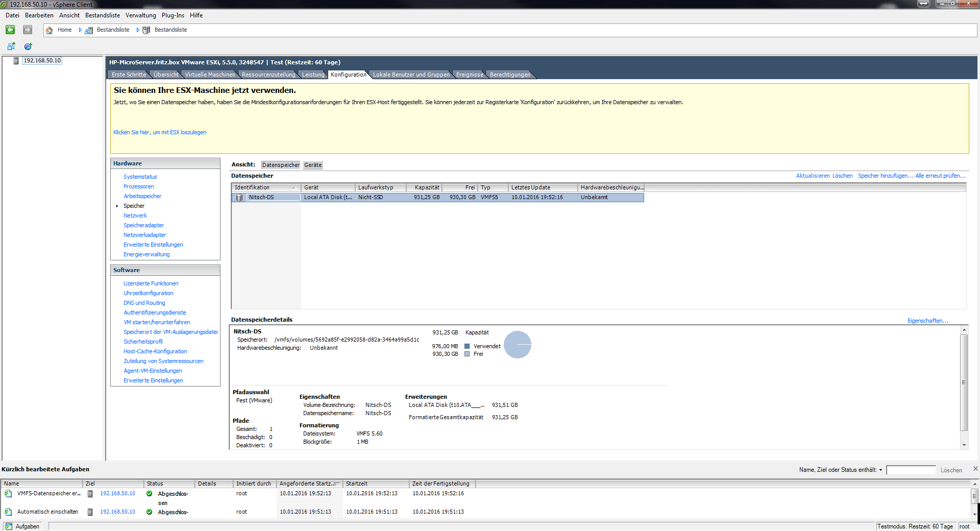980x531 pixels.
Task: Click Löschen next to filter field
Action: pyautogui.click(x=951, y=470)
